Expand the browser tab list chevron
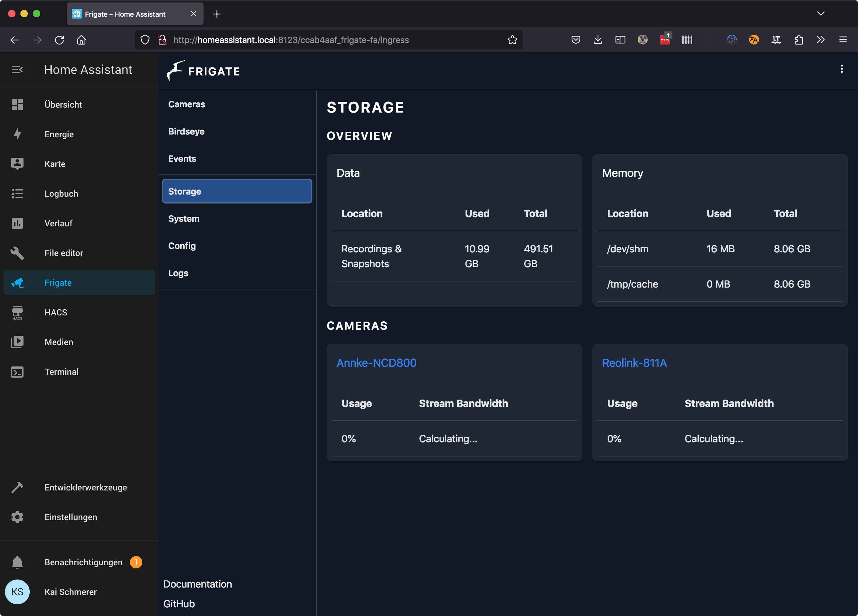The image size is (858, 616). 820,14
